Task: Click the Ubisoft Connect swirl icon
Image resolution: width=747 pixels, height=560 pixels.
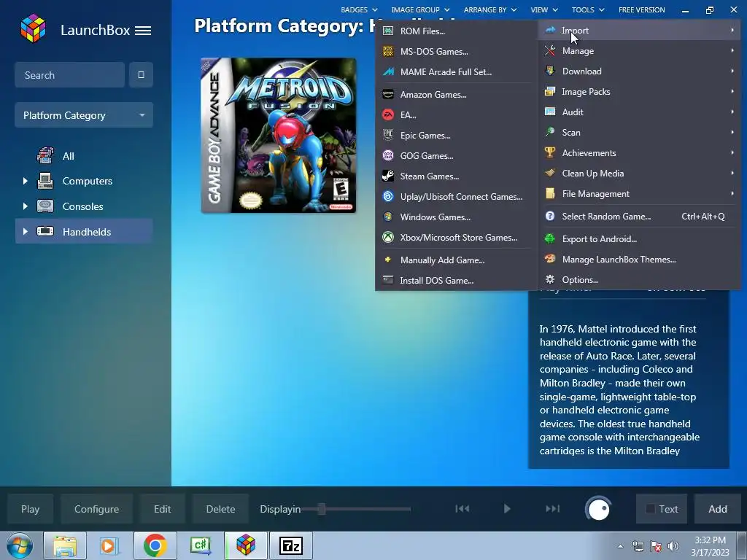Action: [388, 197]
